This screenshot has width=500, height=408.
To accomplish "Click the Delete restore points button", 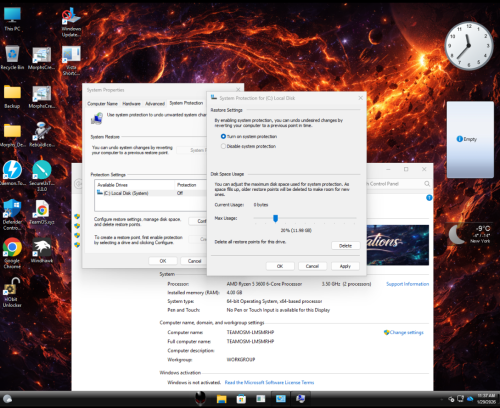I will (x=345, y=246).
